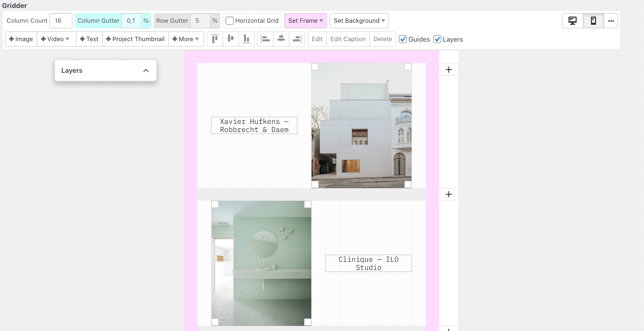The image size is (644, 331).
Task: Open the More menu
Action: coord(186,39)
